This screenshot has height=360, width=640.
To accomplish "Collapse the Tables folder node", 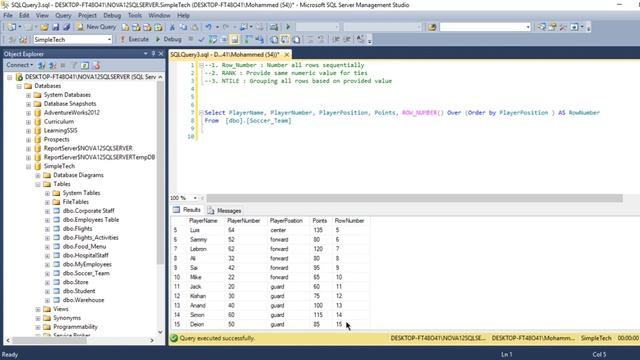I will pyautogui.click(x=38, y=184).
